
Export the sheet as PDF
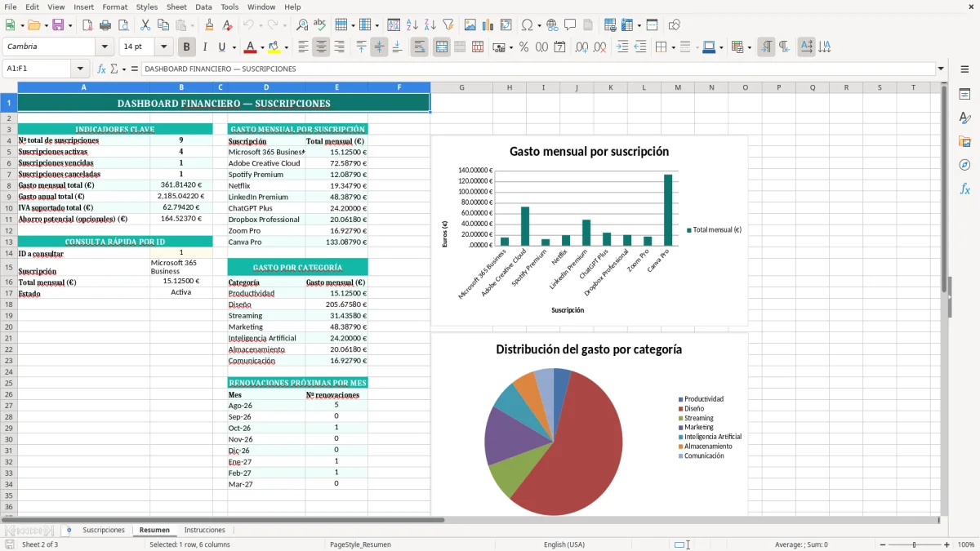pyautogui.click(x=87, y=25)
